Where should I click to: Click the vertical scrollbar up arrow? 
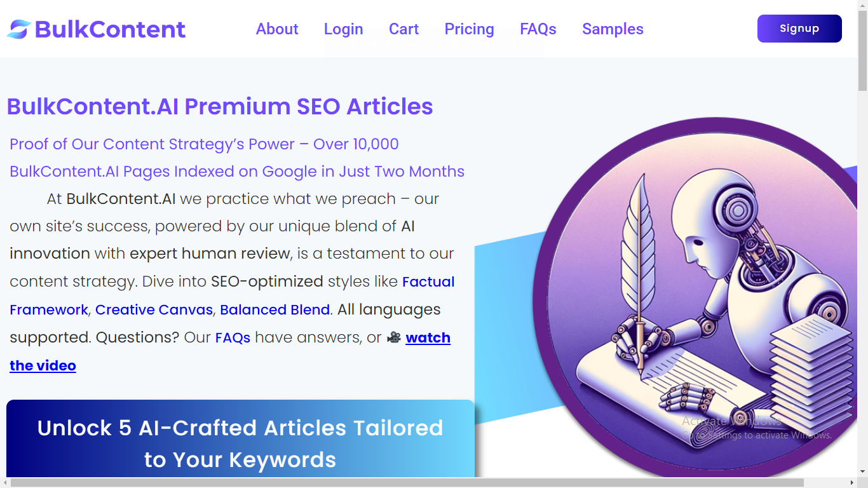point(862,5)
